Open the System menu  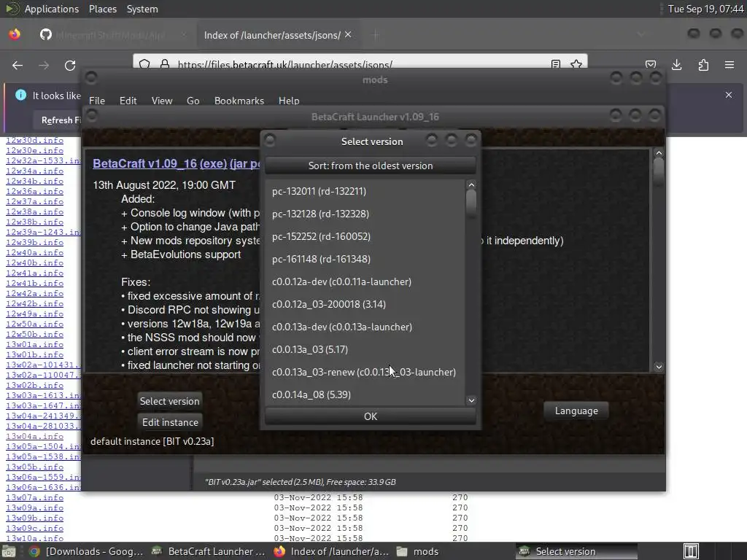click(142, 9)
